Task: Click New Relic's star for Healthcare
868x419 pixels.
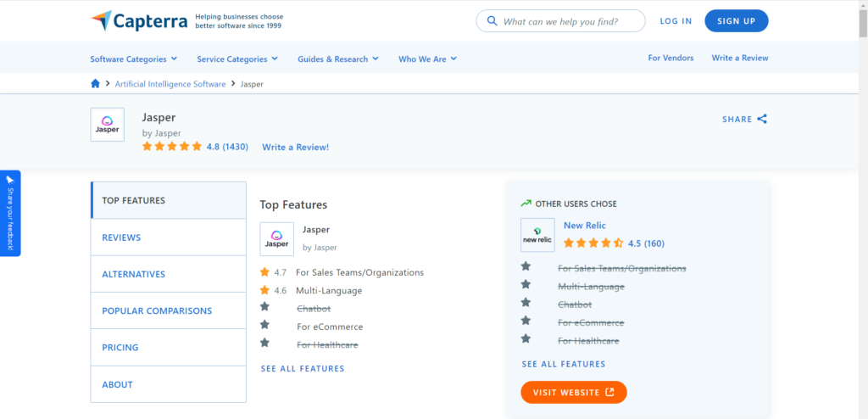Action: click(x=526, y=338)
